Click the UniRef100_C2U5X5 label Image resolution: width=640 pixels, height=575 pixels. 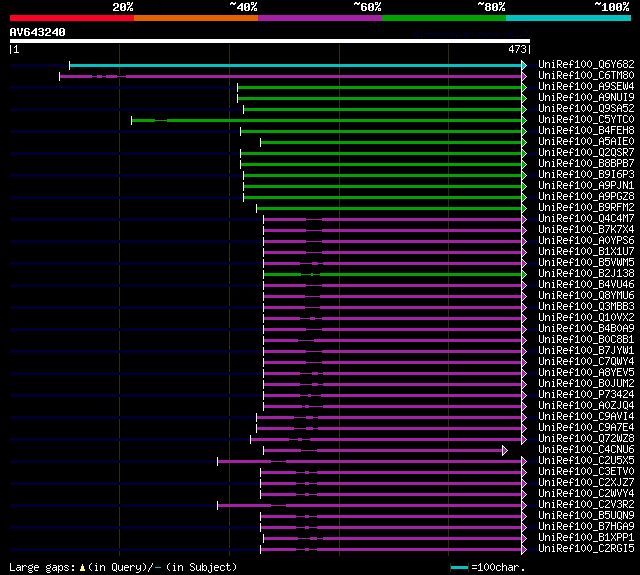586,461
